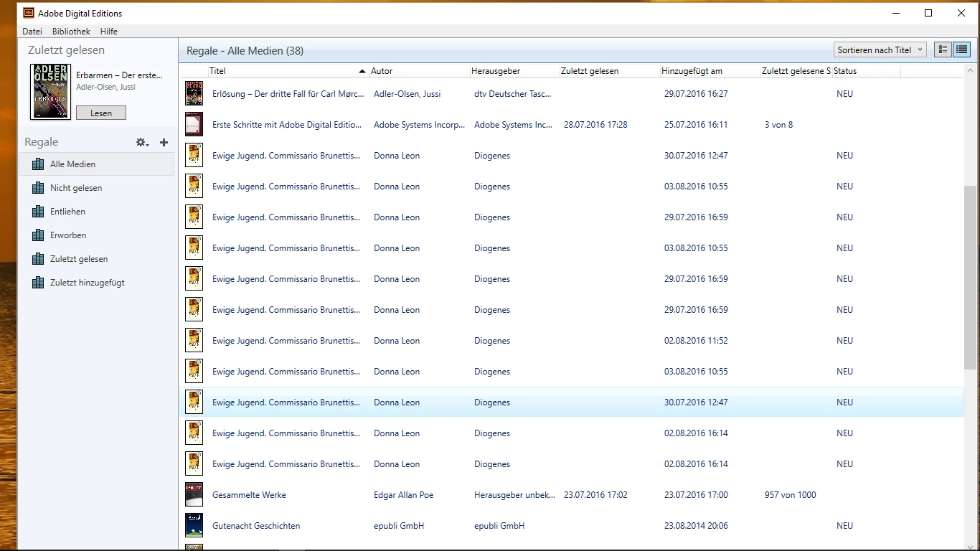This screenshot has height=551, width=980.
Task: Click the date 02.08.2016 11:52
Action: tap(696, 341)
